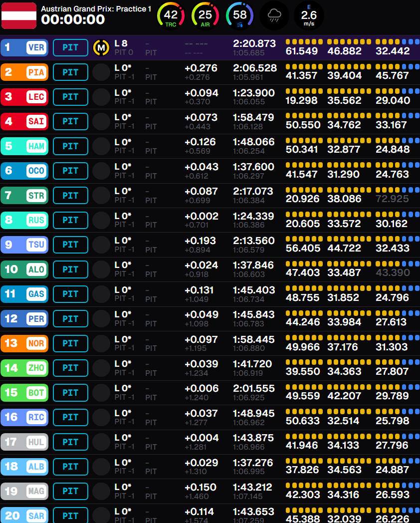Click the rain cloud weather icon
This screenshot has height=523, width=420.
(274, 15)
